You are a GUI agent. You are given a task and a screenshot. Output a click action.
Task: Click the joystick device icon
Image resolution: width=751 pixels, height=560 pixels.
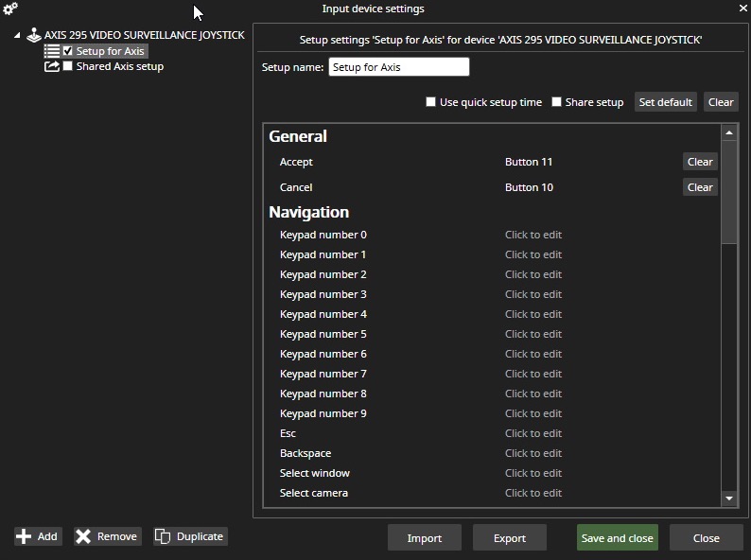coord(33,35)
